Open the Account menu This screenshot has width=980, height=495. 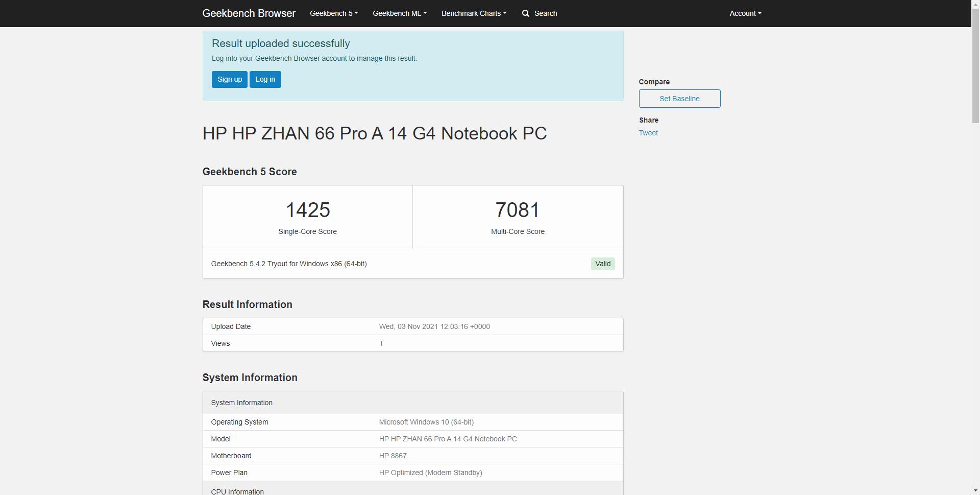pyautogui.click(x=745, y=13)
